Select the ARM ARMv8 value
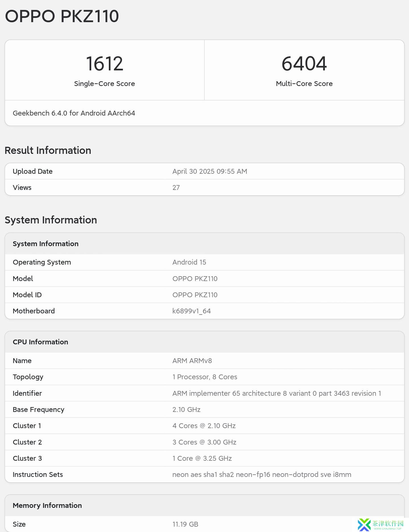 pyautogui.click(x=192, y=361)
